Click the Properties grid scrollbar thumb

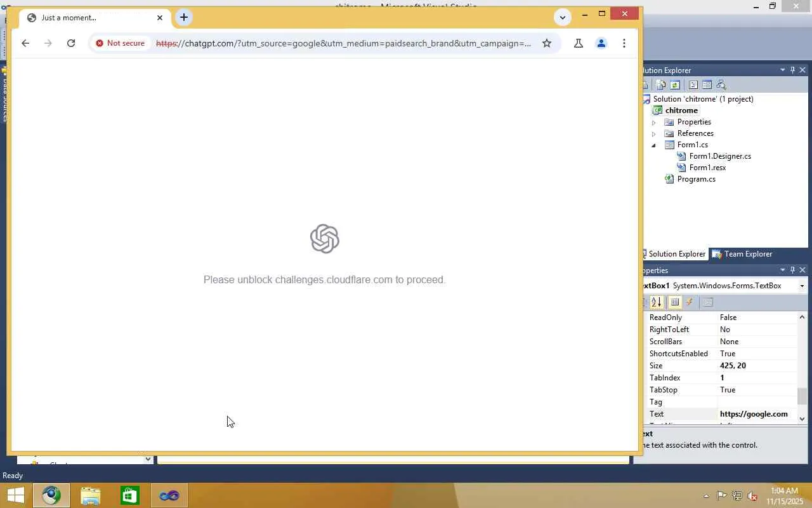(x=802, y=396)
